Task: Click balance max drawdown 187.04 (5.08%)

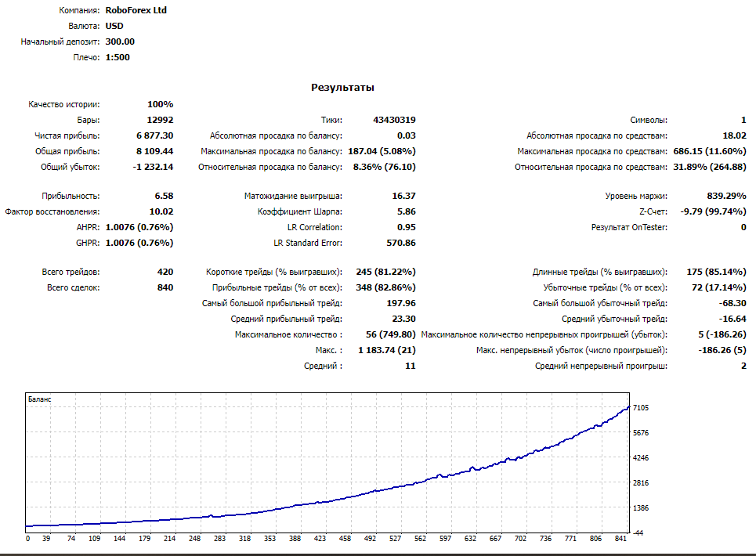Action: point(382,151)
